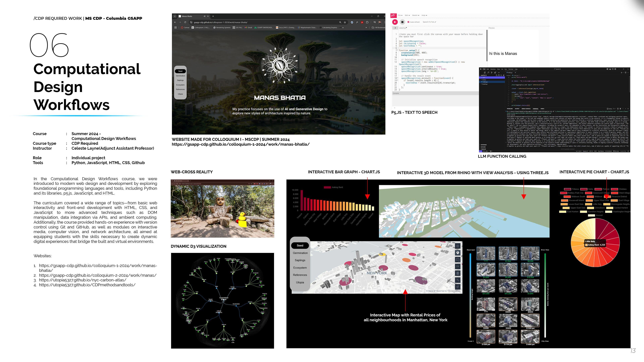Toggle the Auto-refresh checkbox

[x=409, y=22]
